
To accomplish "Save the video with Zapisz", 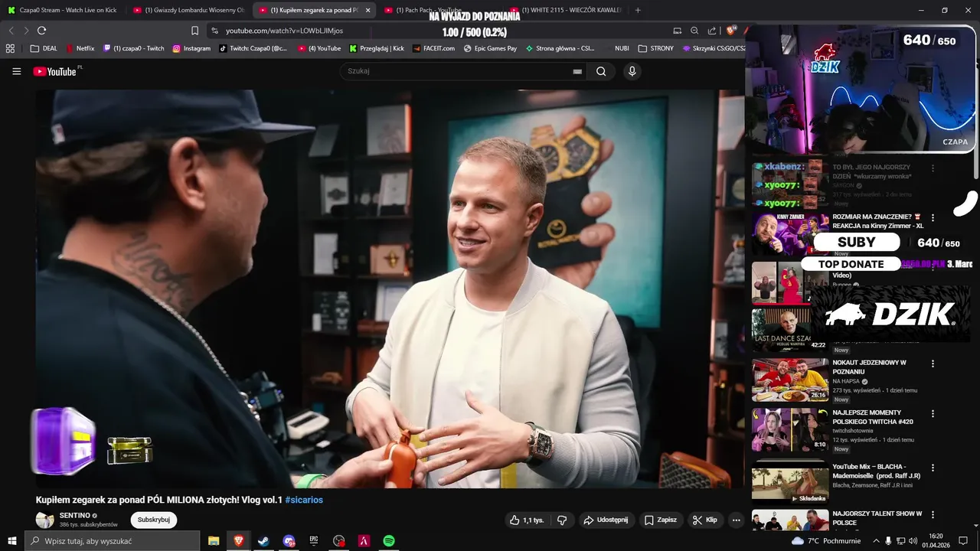I will [x=660, y=520].
